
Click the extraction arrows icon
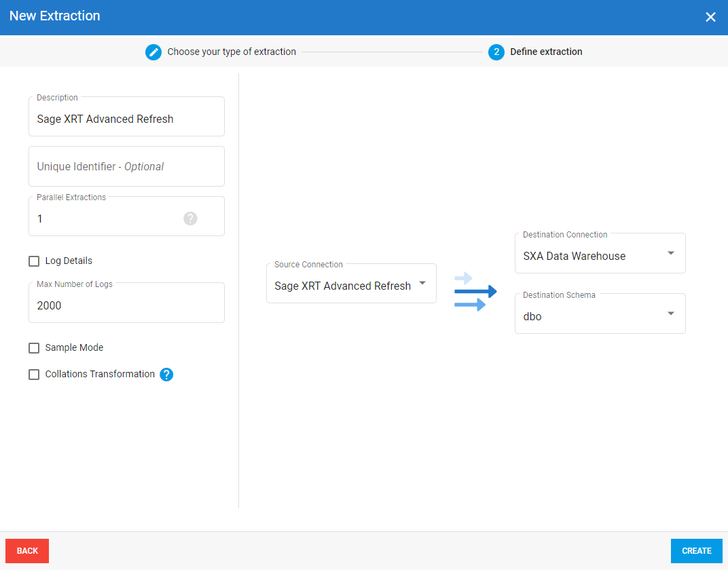tap(475, 292)
